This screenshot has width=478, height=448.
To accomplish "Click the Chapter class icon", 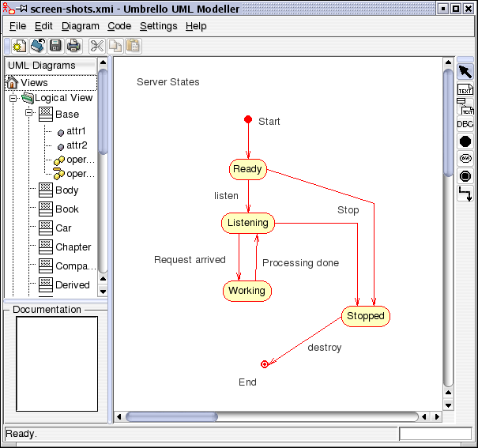I will pos(46,247).
